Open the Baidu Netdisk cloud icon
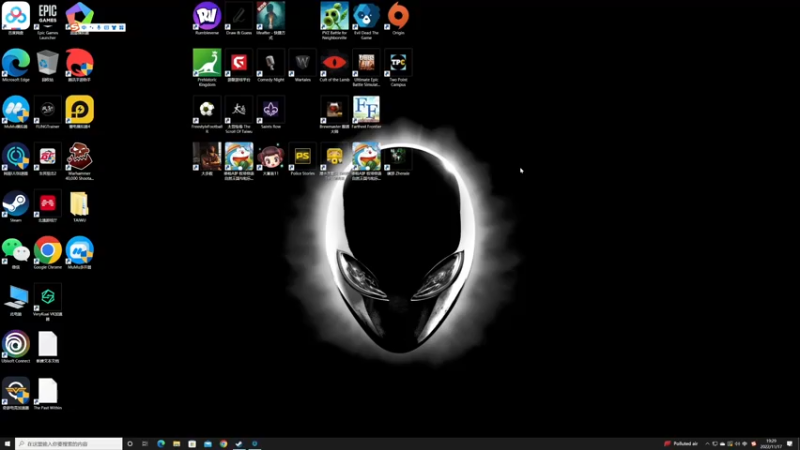The height and width of the screenshot is (450, 800). [x=16, y=18]
